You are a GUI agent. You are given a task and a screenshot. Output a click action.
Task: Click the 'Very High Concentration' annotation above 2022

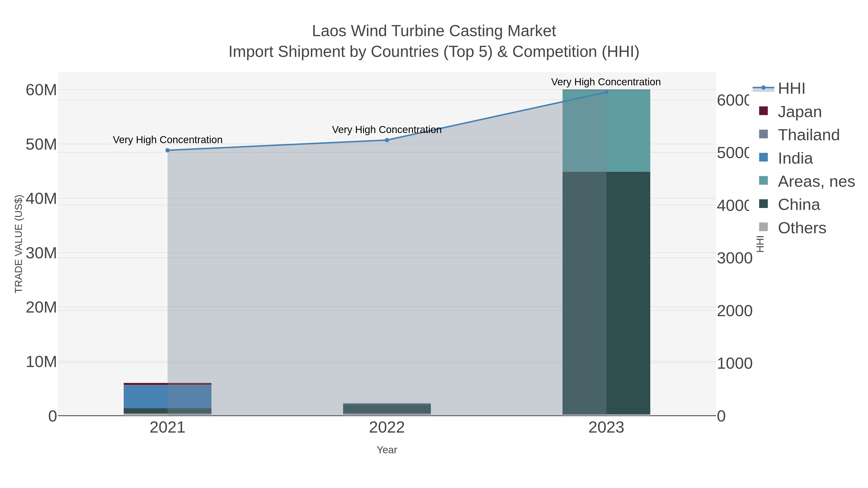(387, 130)
